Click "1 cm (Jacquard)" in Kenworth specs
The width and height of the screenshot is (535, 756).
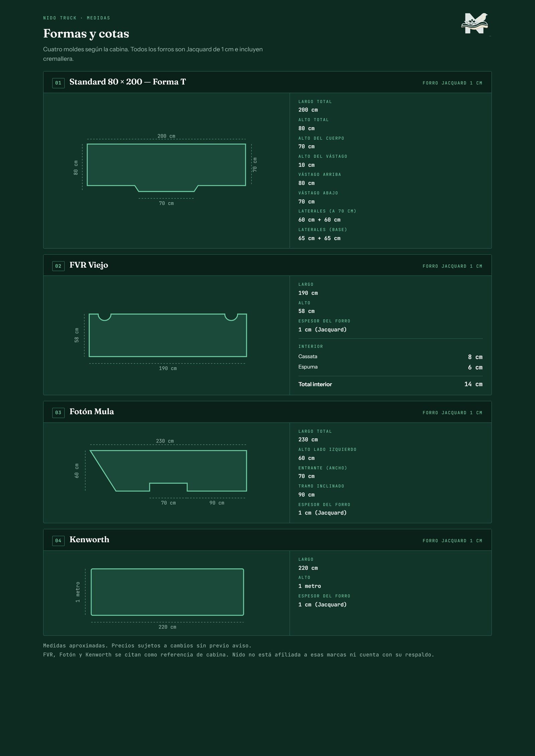tap(322, 605)
